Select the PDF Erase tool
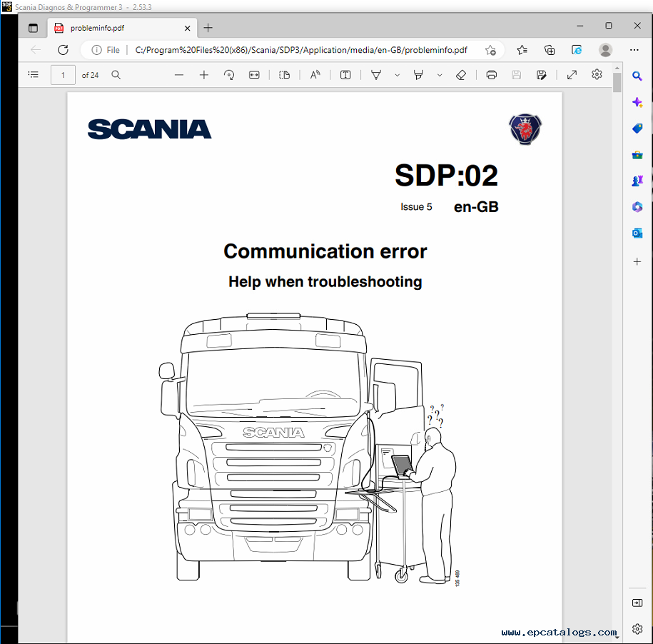Image resolution: width=653 pixels, height=644 pixels. 461,75
